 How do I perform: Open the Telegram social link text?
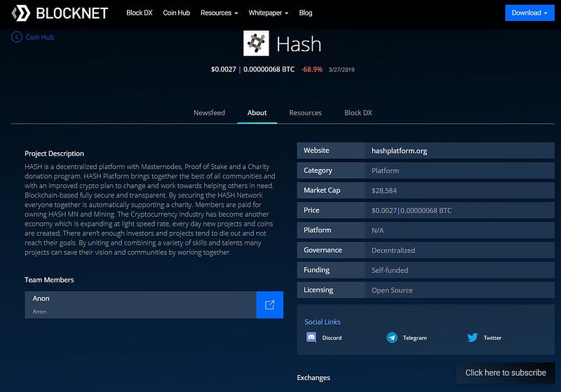(x=414, y=337)
